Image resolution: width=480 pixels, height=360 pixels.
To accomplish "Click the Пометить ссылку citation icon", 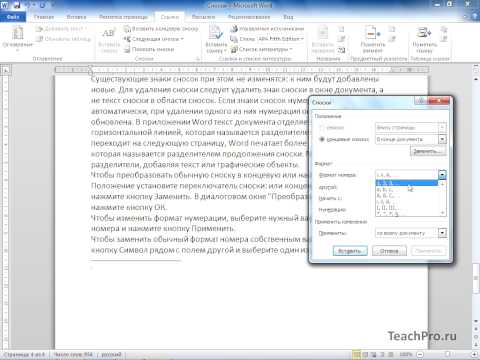I will pos(424,40).
